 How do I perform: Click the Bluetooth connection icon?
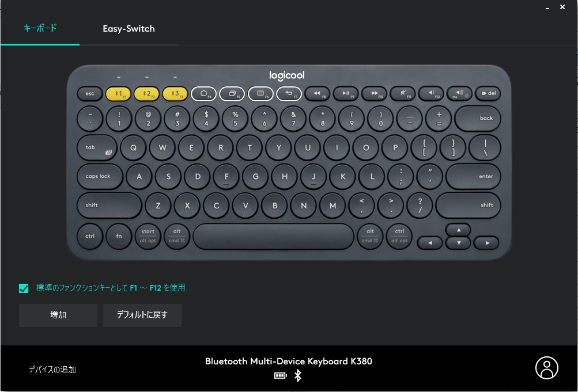point(298,375)
